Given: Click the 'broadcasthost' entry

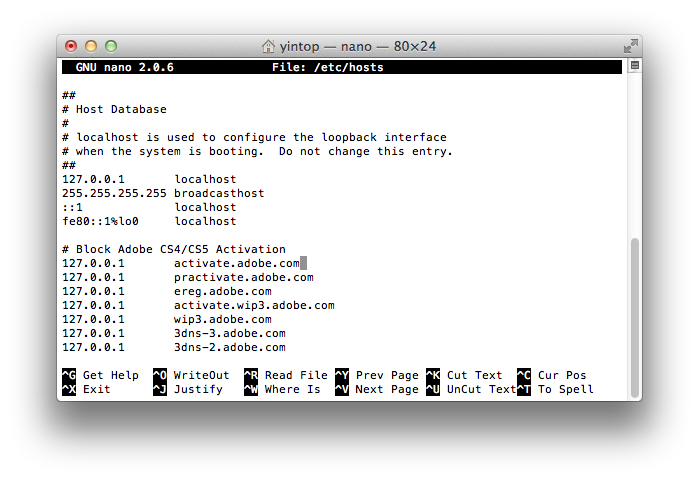Looking at the screenshot, I should [x=219, y=193].
